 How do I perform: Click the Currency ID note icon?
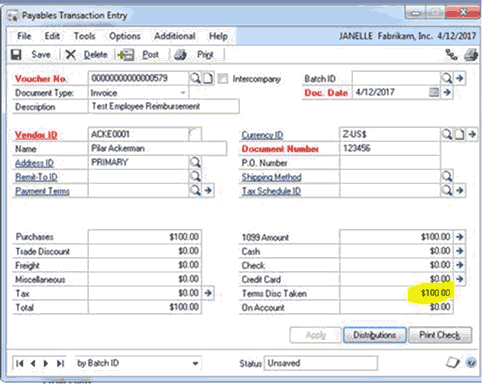pyautogui.click(x=459, y=134)
